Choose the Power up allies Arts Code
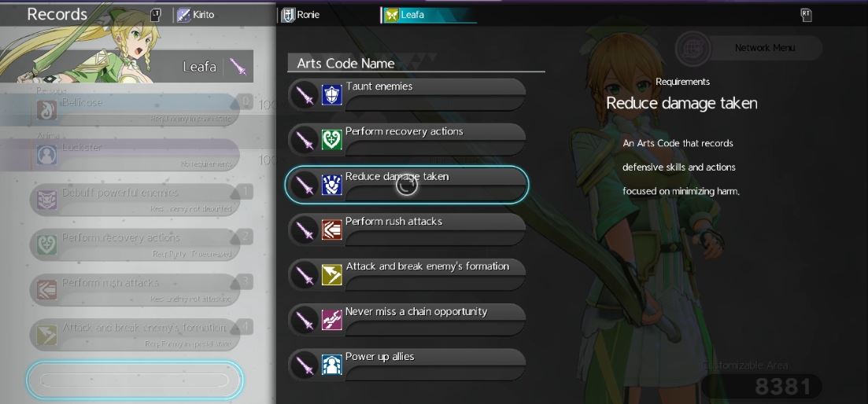 (x=407, y=365)
